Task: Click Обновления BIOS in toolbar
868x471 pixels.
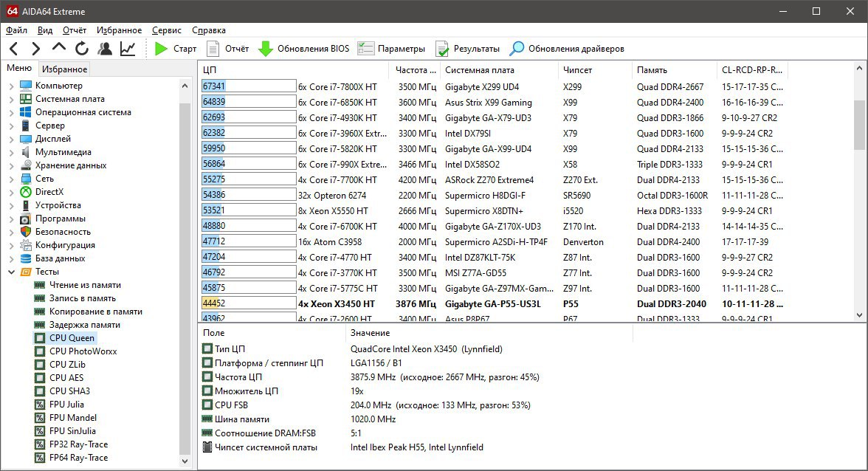Action: click(304, 49)
